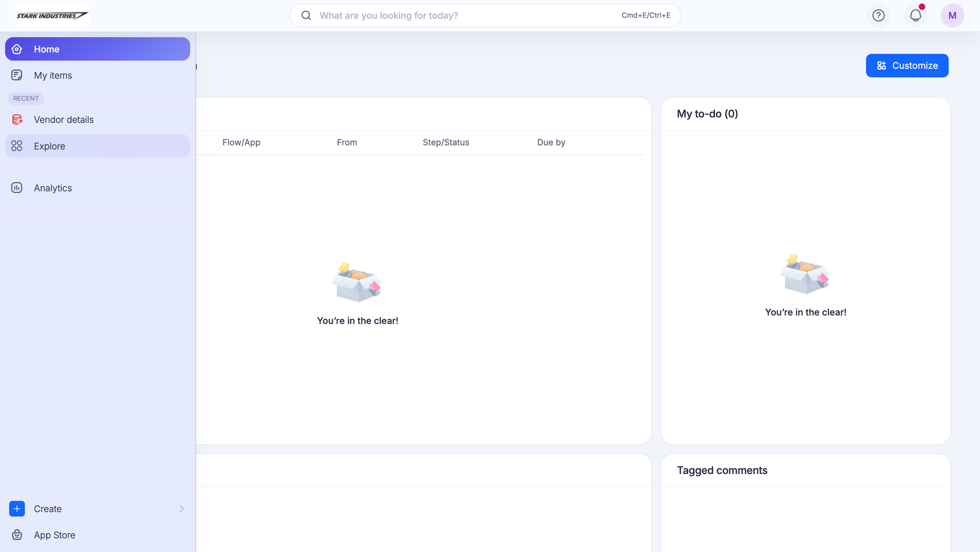The image size is (980, 552).
Task: Expand the Create submenu chevron
Action: (181, 509)
